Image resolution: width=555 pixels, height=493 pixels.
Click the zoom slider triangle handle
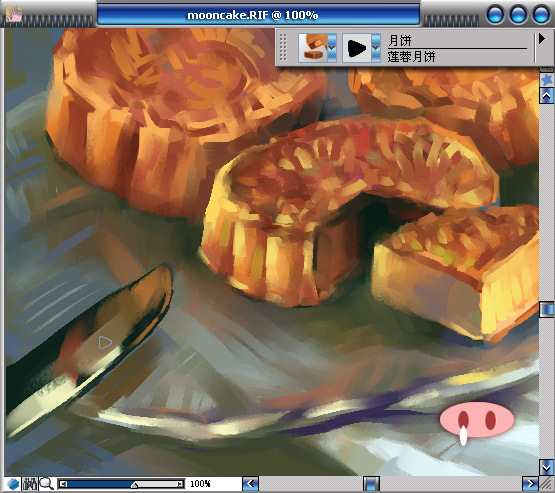coord(135,485)
